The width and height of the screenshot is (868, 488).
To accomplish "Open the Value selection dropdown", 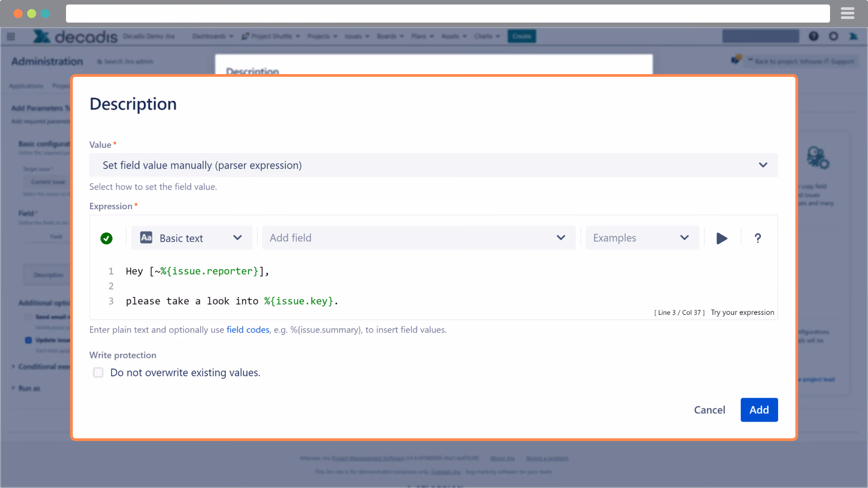I will click(x=433, y=165).
